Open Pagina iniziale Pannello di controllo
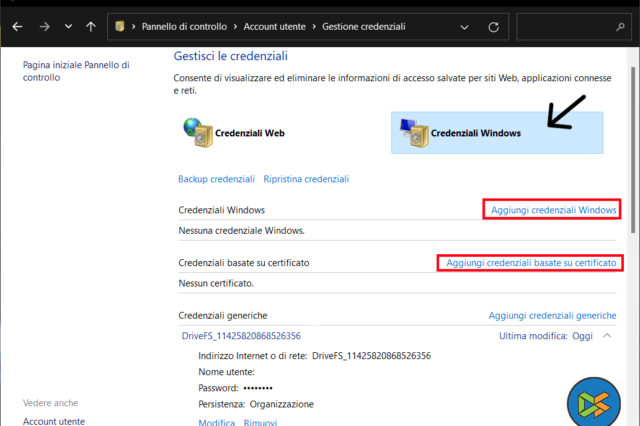 pos(76,71)
